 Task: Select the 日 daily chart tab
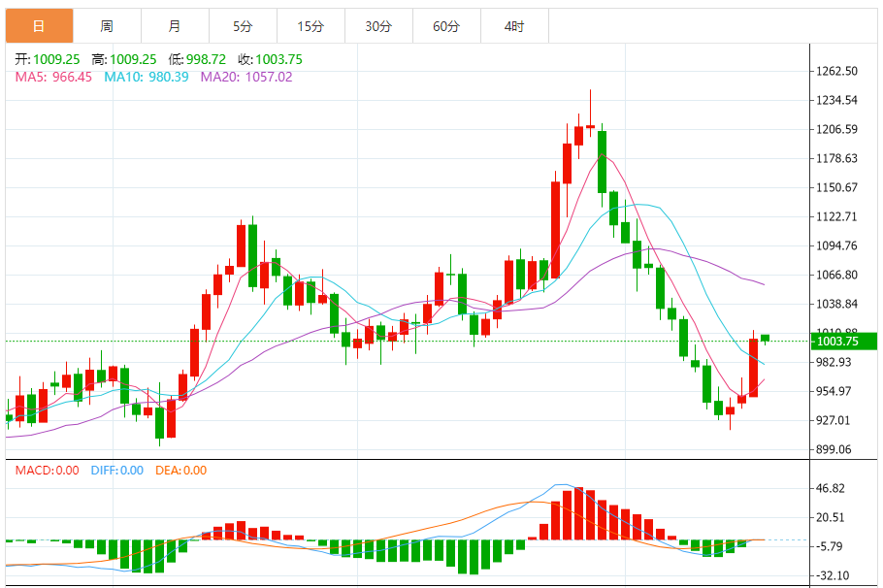pos(40,26)
